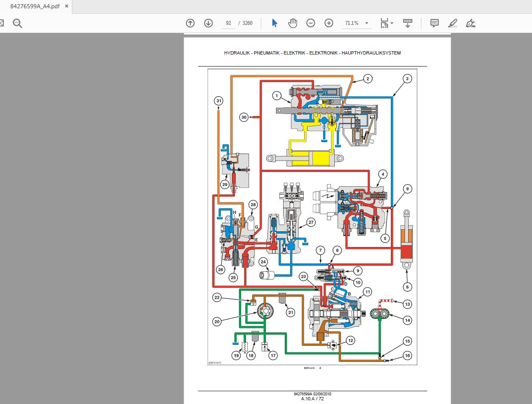The image size is (532, 404).
Task: Click the partially visible email icon at left edge
Action: coord(2,23)
